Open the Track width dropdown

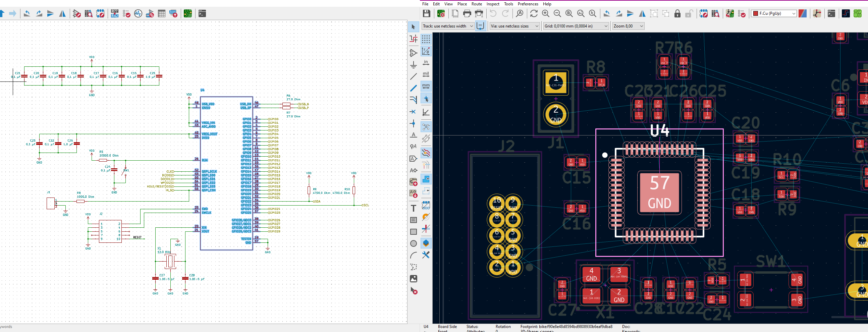coord(448,26)
